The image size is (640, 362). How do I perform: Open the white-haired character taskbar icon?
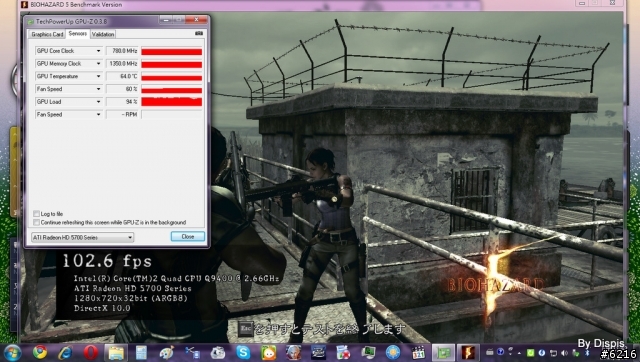[x=293, y=353]
